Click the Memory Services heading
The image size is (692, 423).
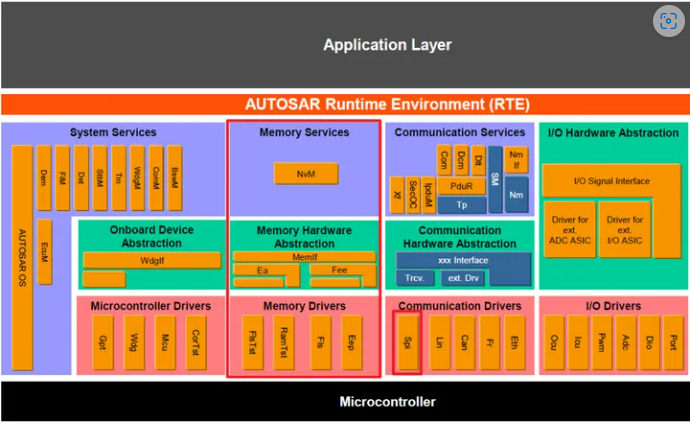click(x=304, y=132)
